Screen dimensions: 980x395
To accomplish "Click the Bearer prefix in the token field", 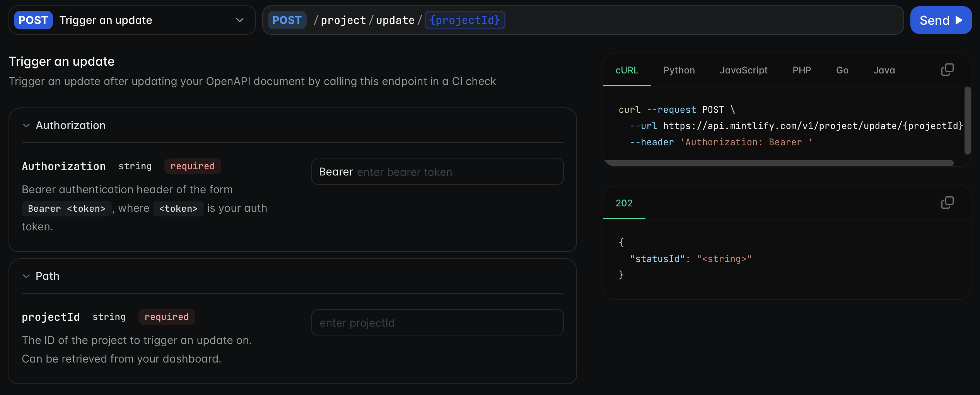I will tap(336, 172).
